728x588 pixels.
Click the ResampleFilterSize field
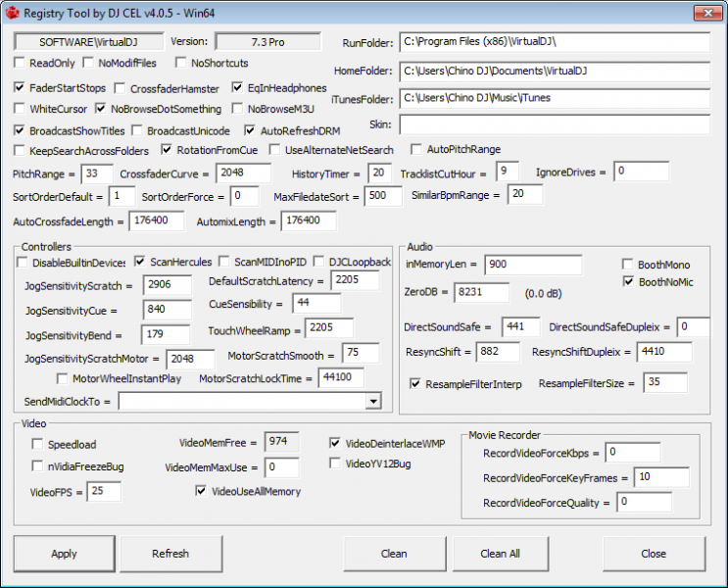(x=665, y=382)
